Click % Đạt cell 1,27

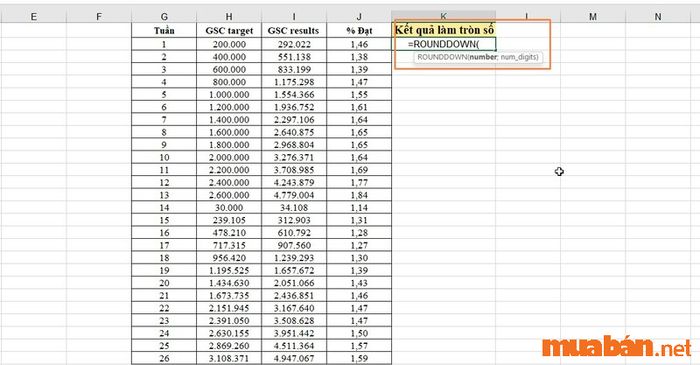click(x=359, y=245)
